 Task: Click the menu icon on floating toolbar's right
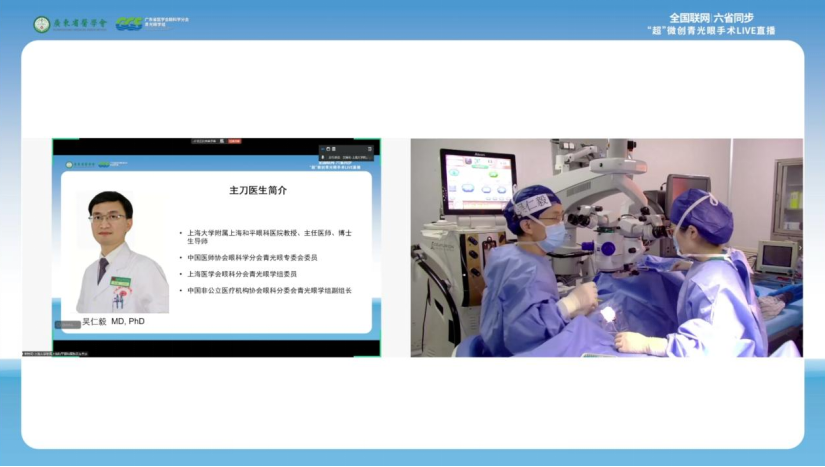pos(369,148)
